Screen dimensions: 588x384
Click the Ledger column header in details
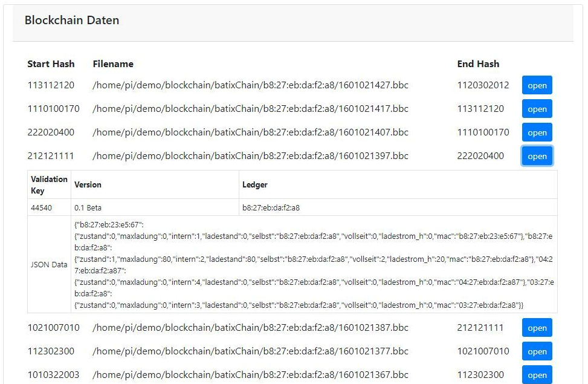[254, 184]
